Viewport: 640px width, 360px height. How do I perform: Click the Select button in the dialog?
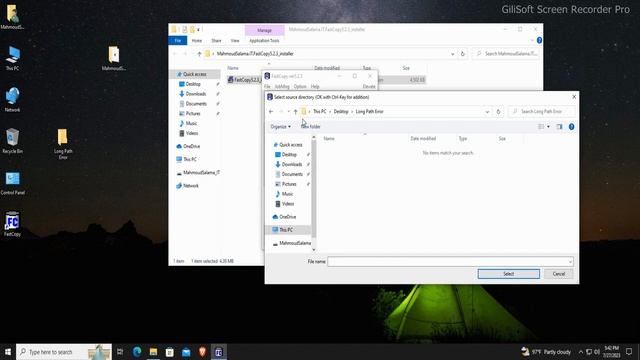click(x=509, y=274)
